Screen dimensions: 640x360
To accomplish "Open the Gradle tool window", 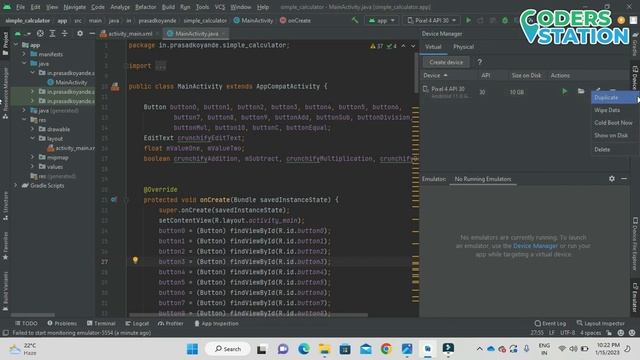I will pyautogui.click(x=635, y=45).
